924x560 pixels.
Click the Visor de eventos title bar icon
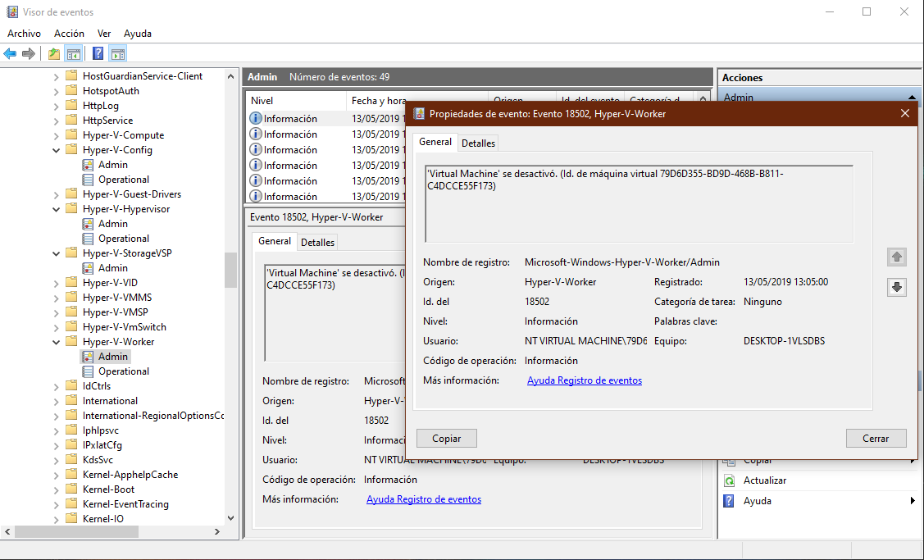click(11, 11)
